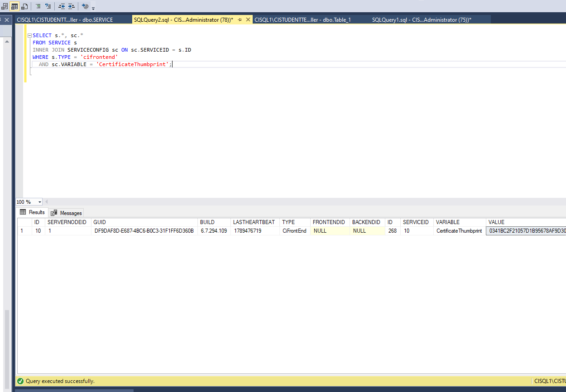Comment out the selected lines icon
Screen dimensions: 566x392
point(38,6)
